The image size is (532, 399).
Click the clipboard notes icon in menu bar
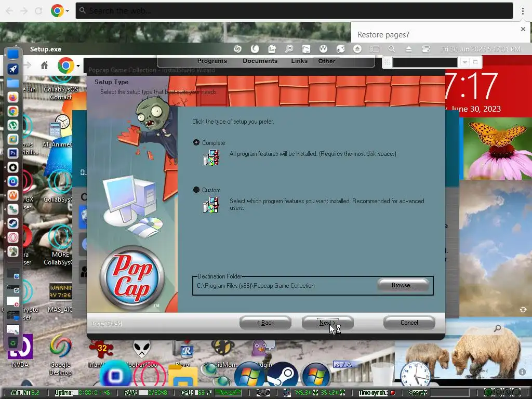[272, 49]
